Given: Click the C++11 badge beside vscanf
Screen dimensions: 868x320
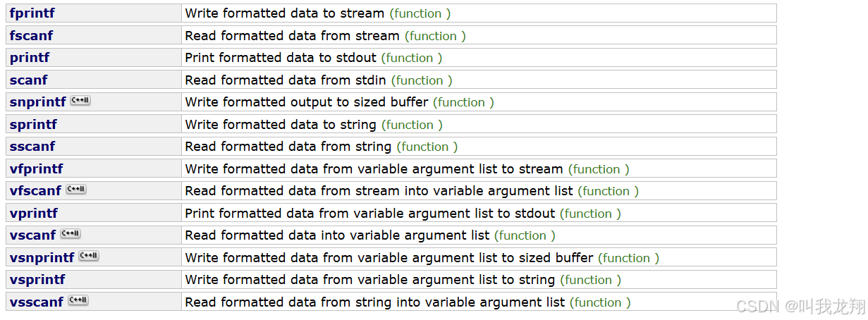Looking at the screenshot, I should [x=71, y=233].
